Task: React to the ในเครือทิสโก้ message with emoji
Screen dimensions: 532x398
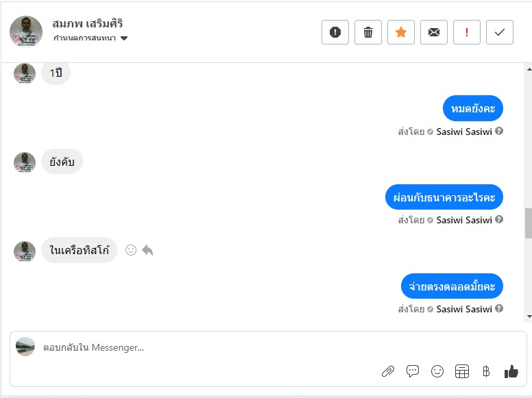Action: (x=131, y=251)
